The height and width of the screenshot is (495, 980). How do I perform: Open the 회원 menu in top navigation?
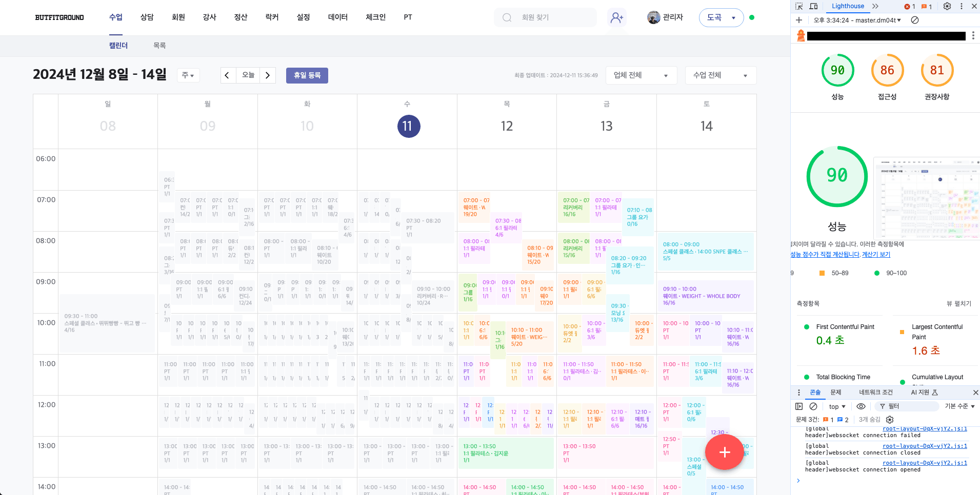(178, 17)
